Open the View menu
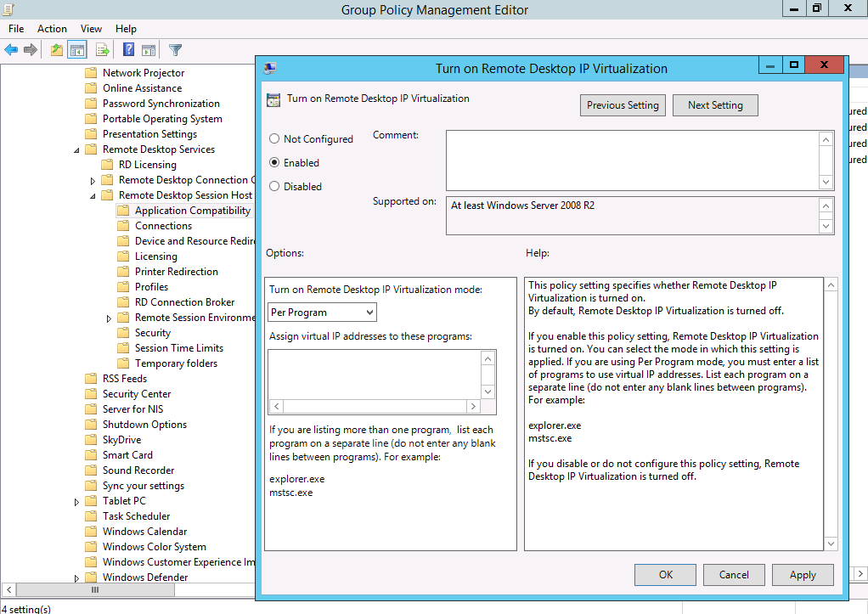The width and height of the screenshot is (868, 614). click(91, 29)
